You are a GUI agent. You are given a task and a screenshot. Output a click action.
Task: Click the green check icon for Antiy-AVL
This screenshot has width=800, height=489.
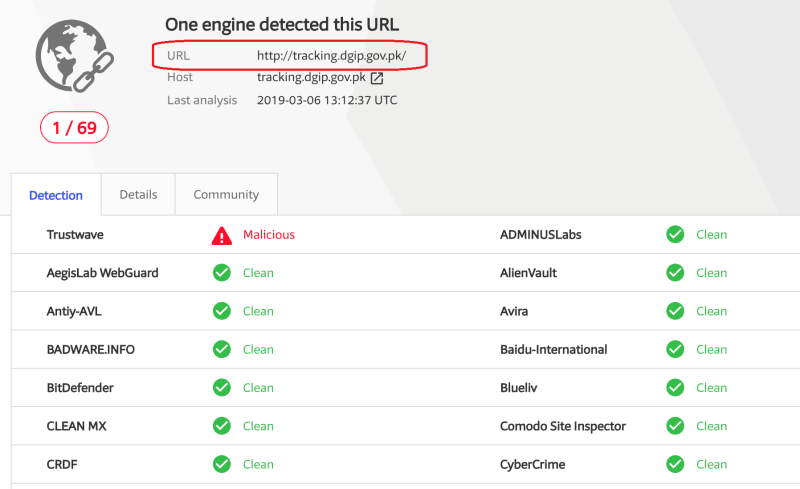222,311
